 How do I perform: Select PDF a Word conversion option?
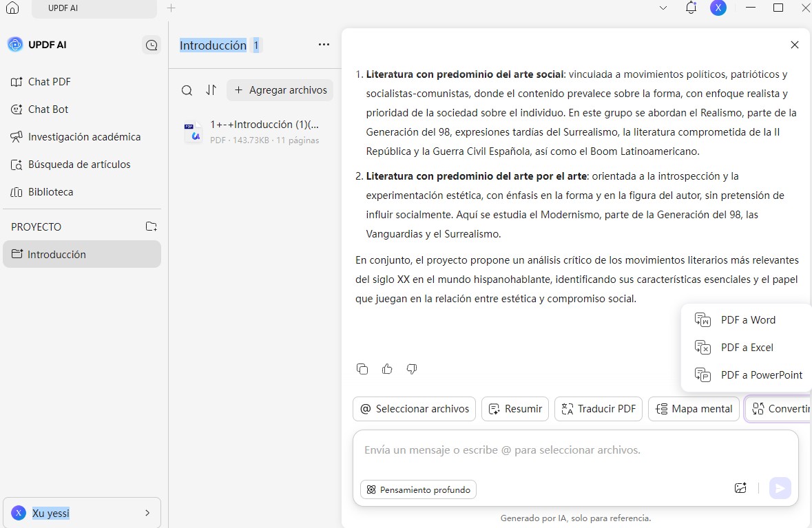pos(748,319)
